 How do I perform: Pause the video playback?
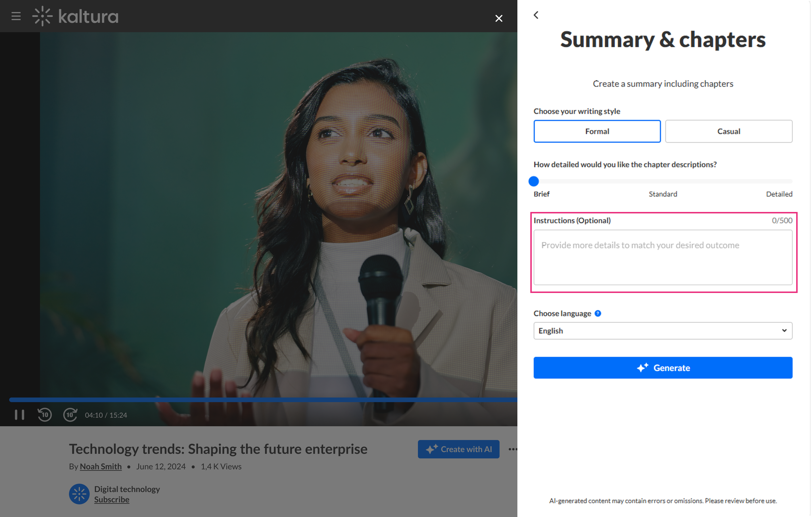click(20, 414)
